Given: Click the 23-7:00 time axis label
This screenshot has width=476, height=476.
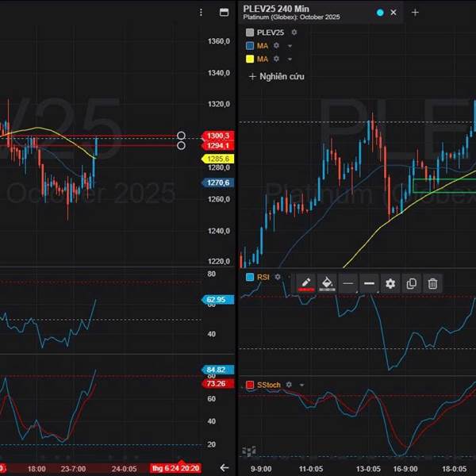Looking at the screenshot, I should 73,469.
